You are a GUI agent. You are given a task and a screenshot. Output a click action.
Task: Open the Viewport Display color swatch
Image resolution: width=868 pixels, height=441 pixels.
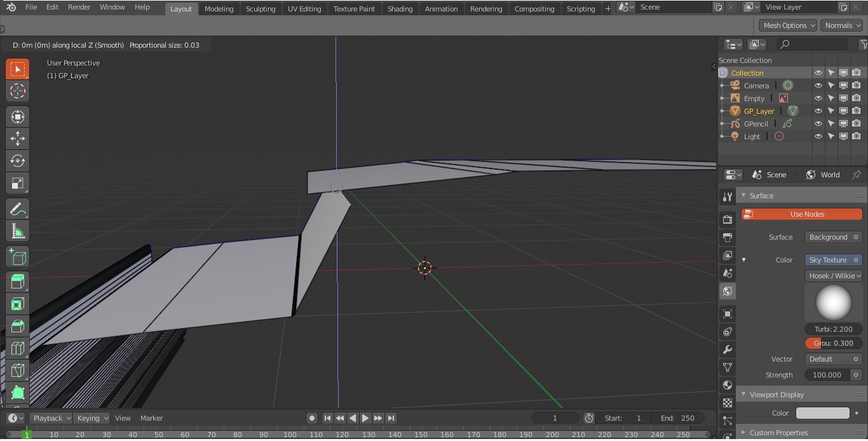click(x=823, y=413)
